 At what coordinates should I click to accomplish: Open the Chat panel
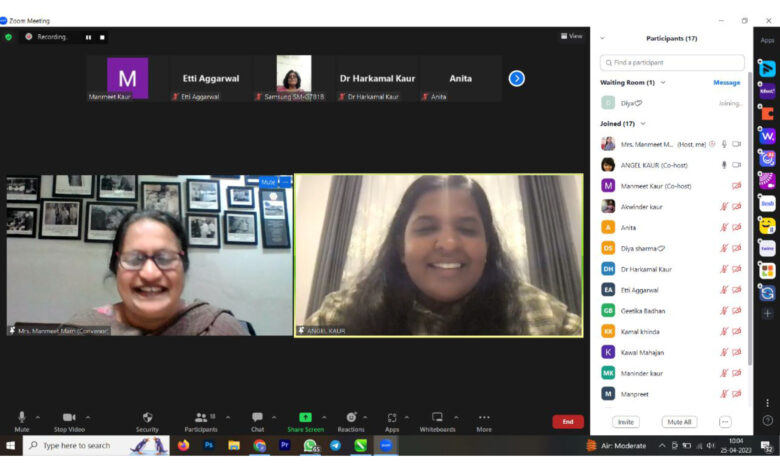(257, 419)
